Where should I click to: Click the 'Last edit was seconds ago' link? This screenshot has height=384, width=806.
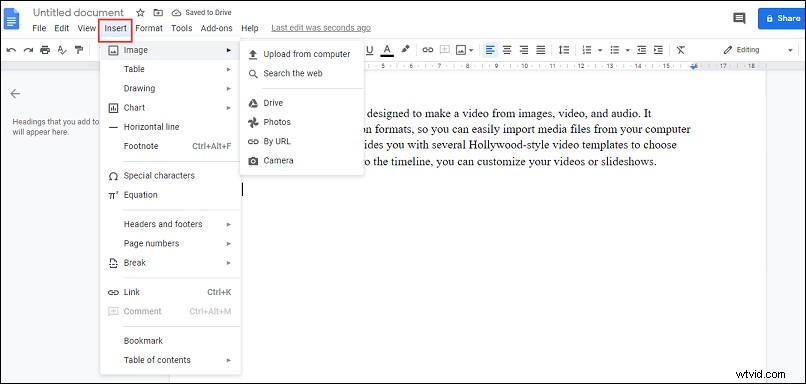coord(321,28)
